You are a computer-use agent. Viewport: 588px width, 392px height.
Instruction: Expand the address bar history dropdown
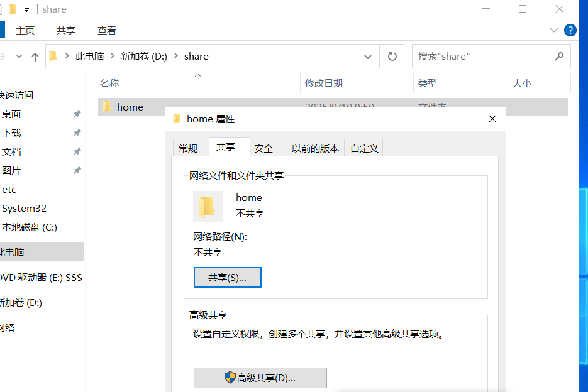coord(368,57)
